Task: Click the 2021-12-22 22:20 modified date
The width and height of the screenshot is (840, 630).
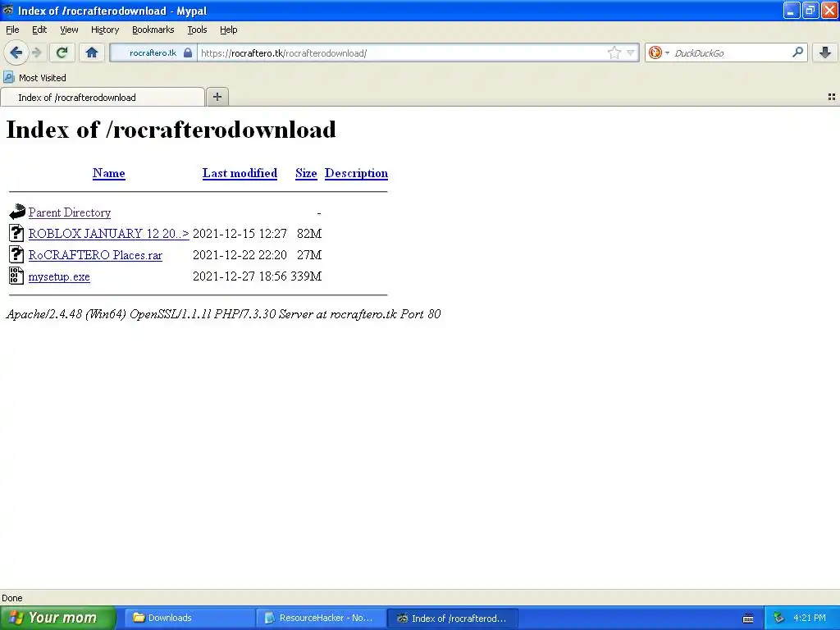Action: [x=240, y=255]
